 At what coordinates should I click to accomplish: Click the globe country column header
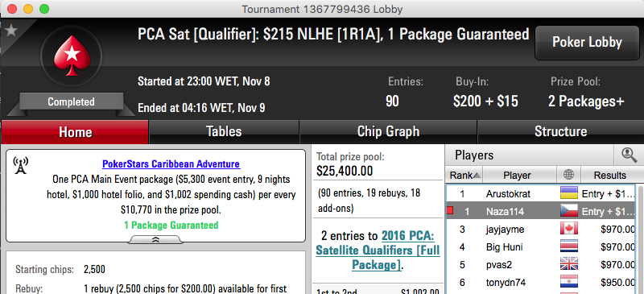coord(569,175)
